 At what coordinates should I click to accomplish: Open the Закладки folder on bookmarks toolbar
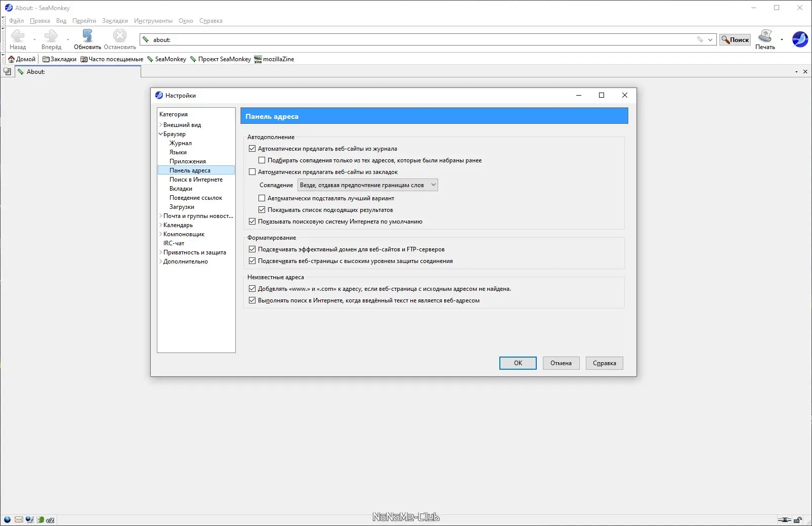[59, 59]
